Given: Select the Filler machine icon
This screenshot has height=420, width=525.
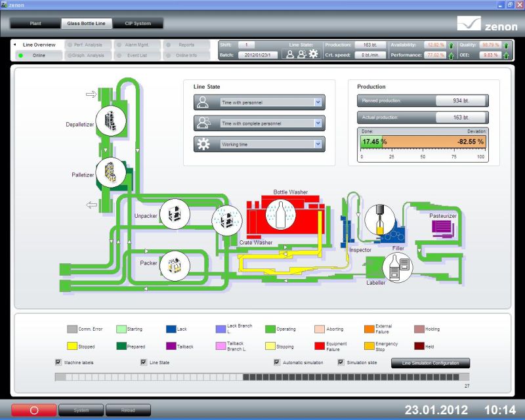Looking at the screenshot, I should click(x=379, y=219).
